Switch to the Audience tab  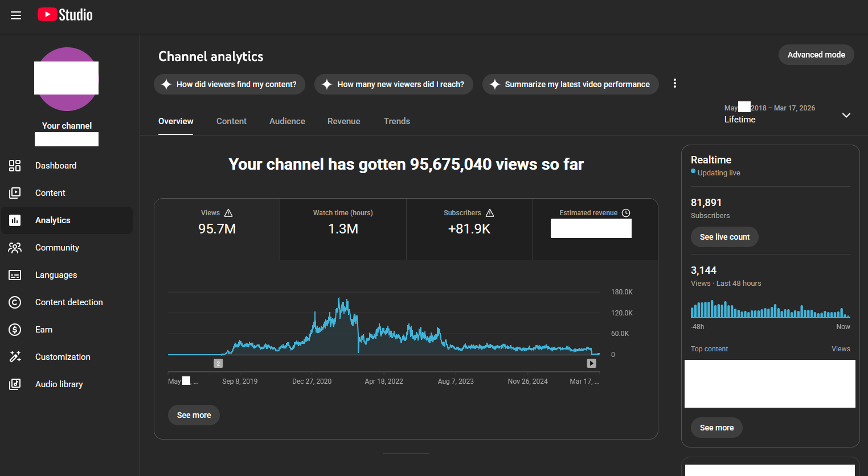tap(287, 121)
